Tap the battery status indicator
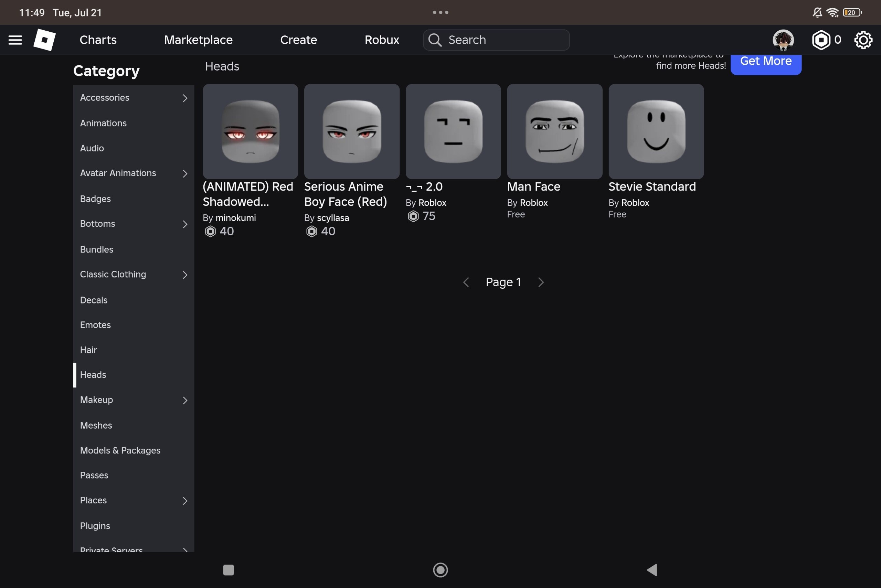 tap(852, 12)
